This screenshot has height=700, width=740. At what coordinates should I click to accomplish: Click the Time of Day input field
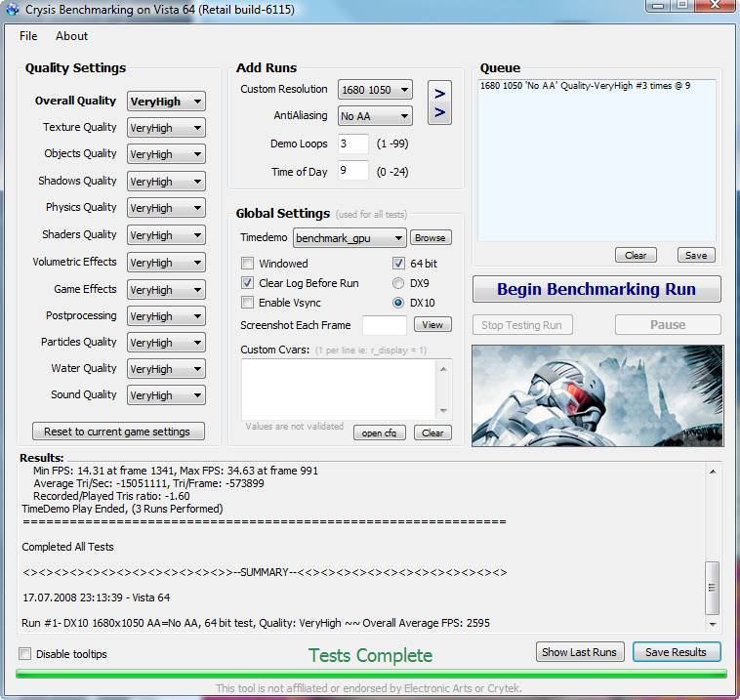coord(353,171)
